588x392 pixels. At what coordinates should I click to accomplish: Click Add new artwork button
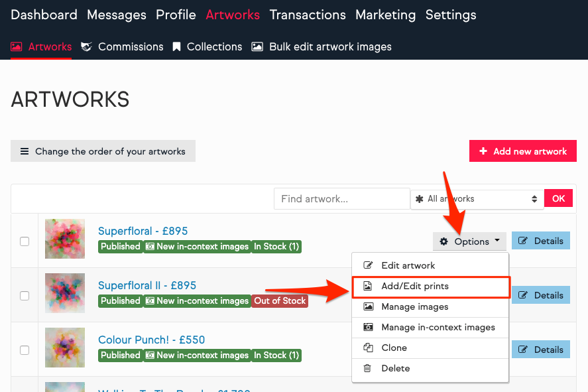point(523,151)
